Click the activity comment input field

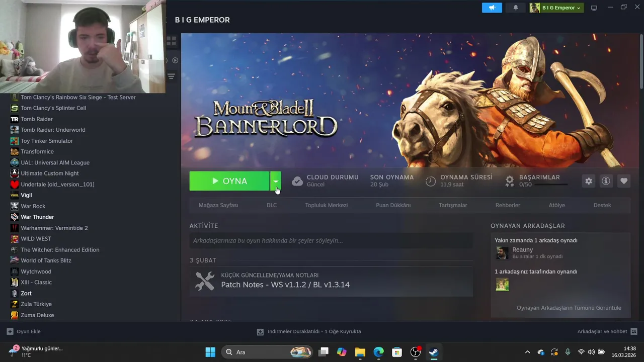click(x=331, y=240)
